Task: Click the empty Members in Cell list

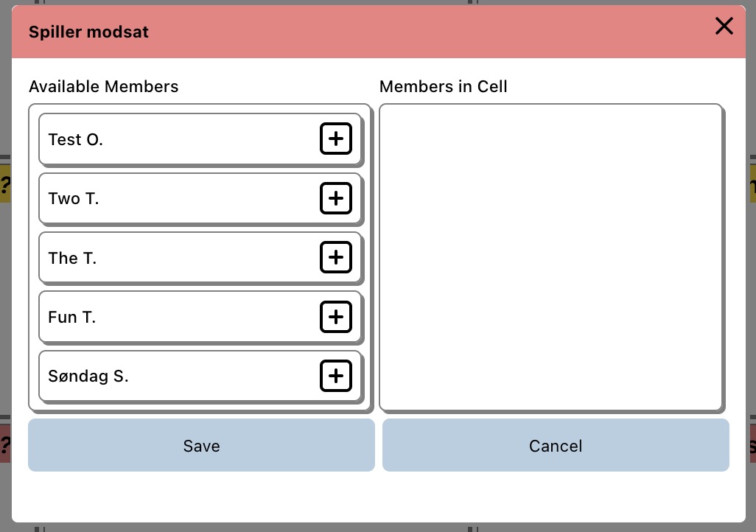Action: (x=550, y=256)
